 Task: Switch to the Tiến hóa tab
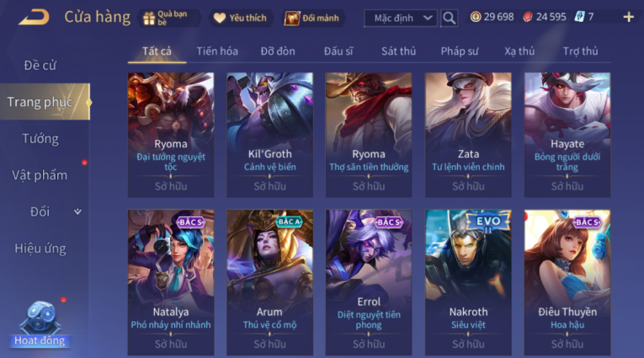tap(217, 51)
